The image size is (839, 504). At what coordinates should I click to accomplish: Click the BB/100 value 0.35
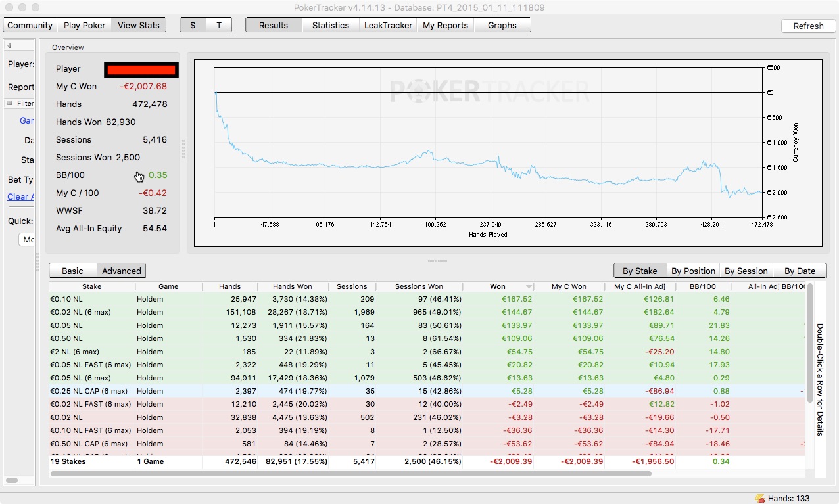[158, 175]
